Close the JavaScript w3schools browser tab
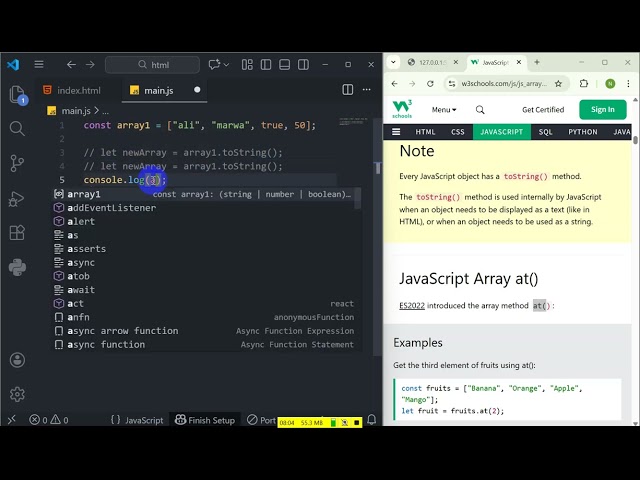Viewport: 640px width, 480px height. (x=519, y=62)
